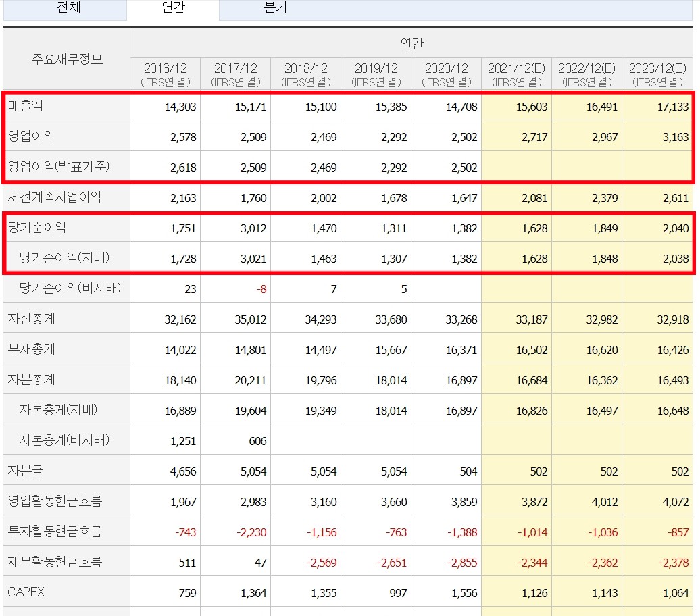This screenshot has width=700, height=616.
Task: Click the 2023/12(E) column header
Action: 657,74
